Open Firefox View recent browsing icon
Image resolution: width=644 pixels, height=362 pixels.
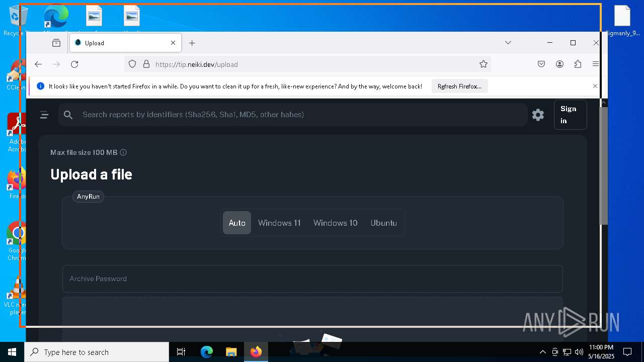pos(56,43)
